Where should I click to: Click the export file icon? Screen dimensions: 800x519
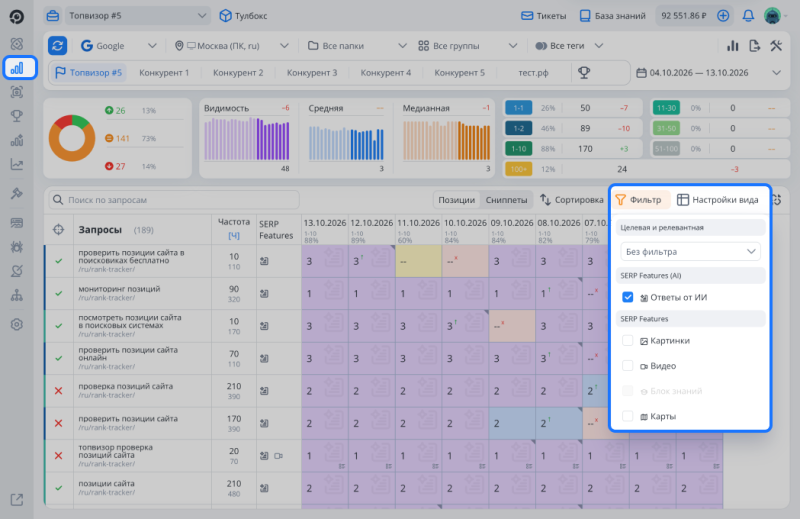[x=755, y=45]
